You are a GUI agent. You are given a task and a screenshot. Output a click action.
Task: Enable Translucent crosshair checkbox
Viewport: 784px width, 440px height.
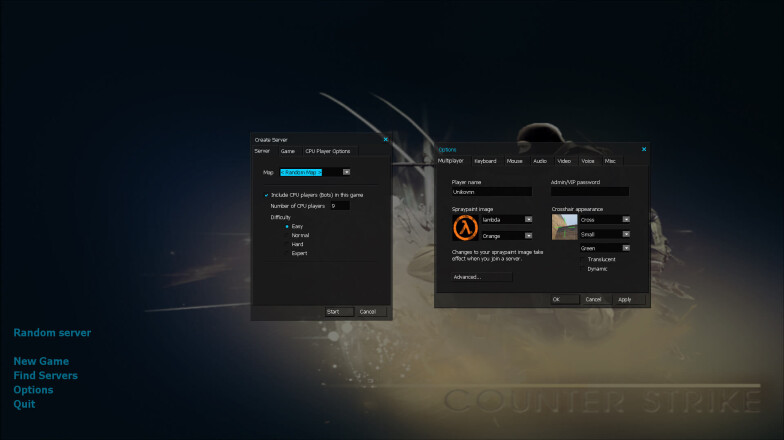tap(583, 260)
